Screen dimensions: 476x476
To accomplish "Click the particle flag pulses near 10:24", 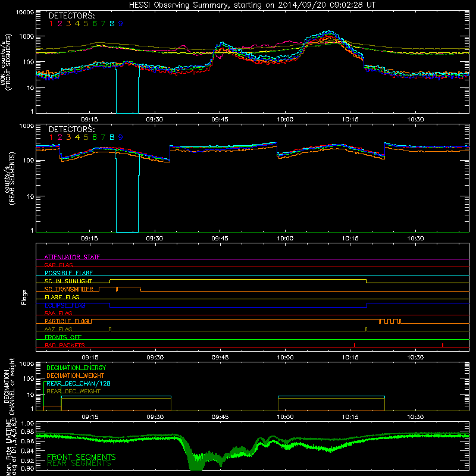I will 390,321.
